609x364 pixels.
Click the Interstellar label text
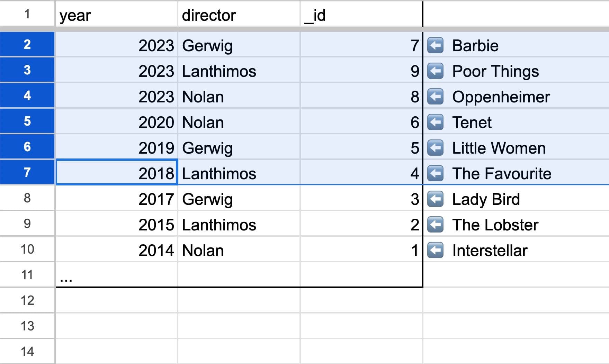pos(490,250)
